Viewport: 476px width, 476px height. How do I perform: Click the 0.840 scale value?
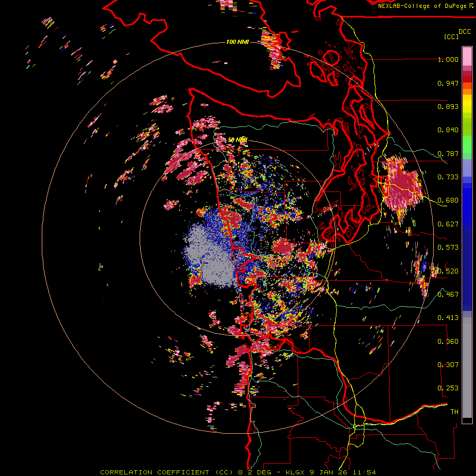tap(448, 130)
